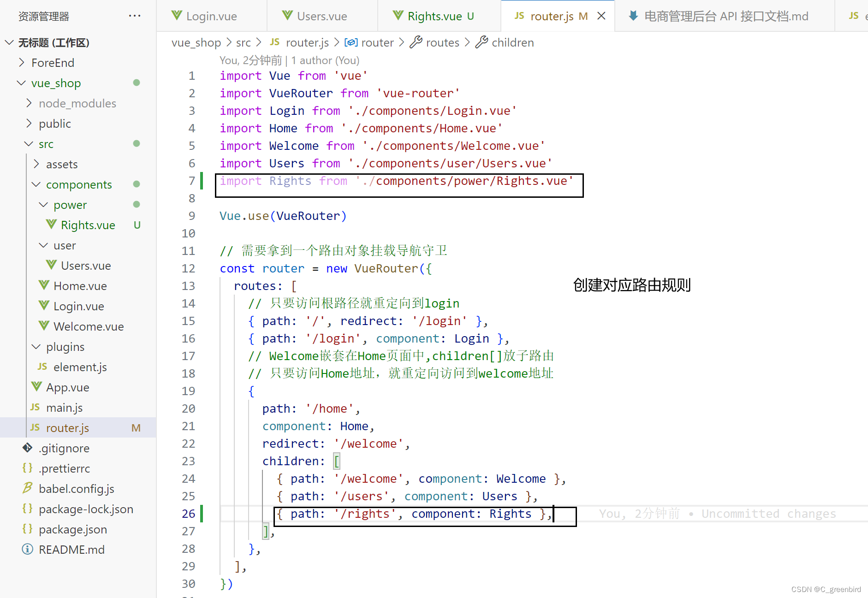868x598 pixels.
Task: Click the Vue icon on Login.vue tab
Action: (177, 16)
